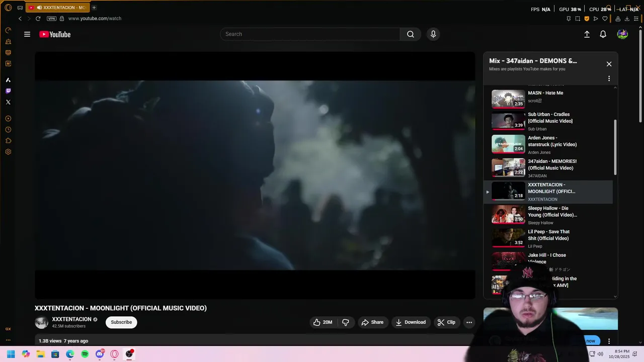Open browser Settings gear in sidebar

point(8,152)
